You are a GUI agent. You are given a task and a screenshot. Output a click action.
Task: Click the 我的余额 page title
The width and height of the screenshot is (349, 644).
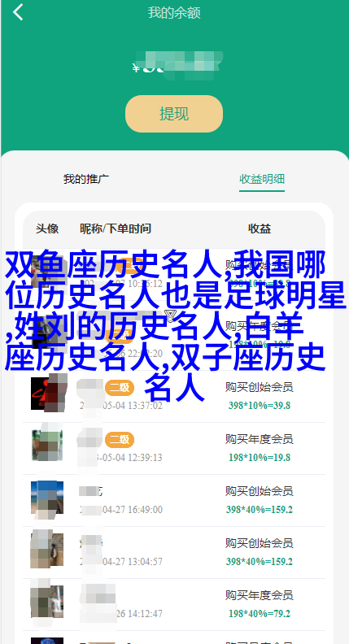pos(174,13)
